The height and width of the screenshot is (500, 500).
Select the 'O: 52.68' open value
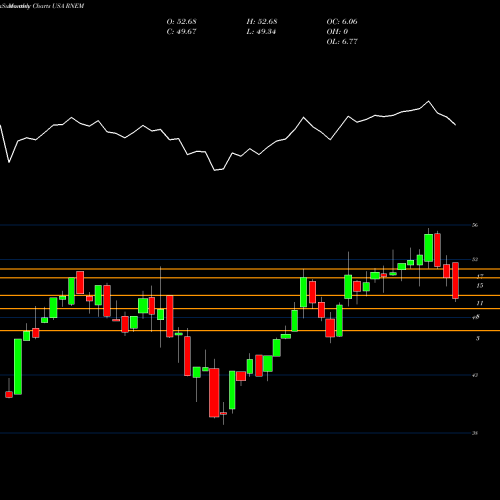[181, 22]
